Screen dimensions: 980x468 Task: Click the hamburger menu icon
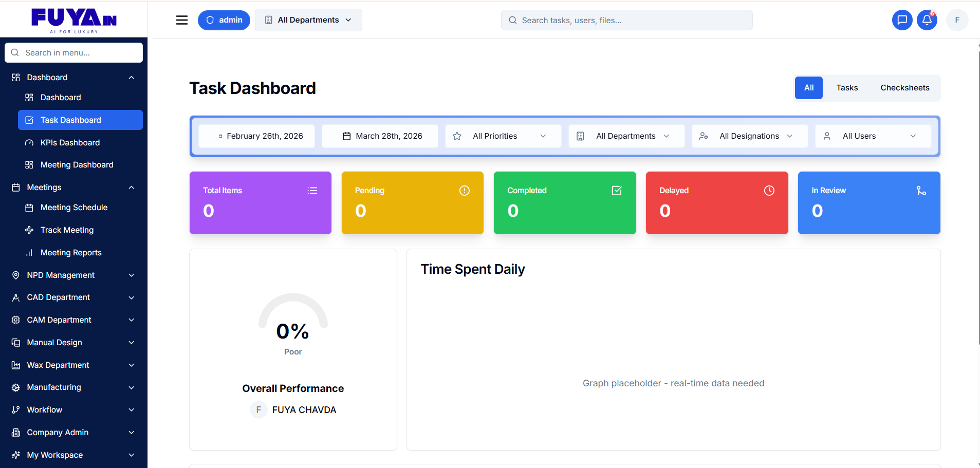pyautogui.click(x=182, y=20)
